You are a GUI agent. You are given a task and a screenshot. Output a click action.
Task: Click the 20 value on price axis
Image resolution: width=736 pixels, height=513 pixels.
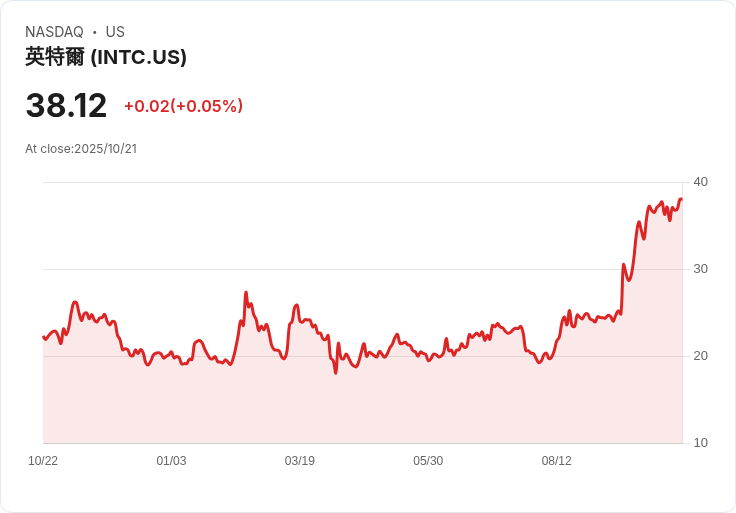click(x=700, y=356)
